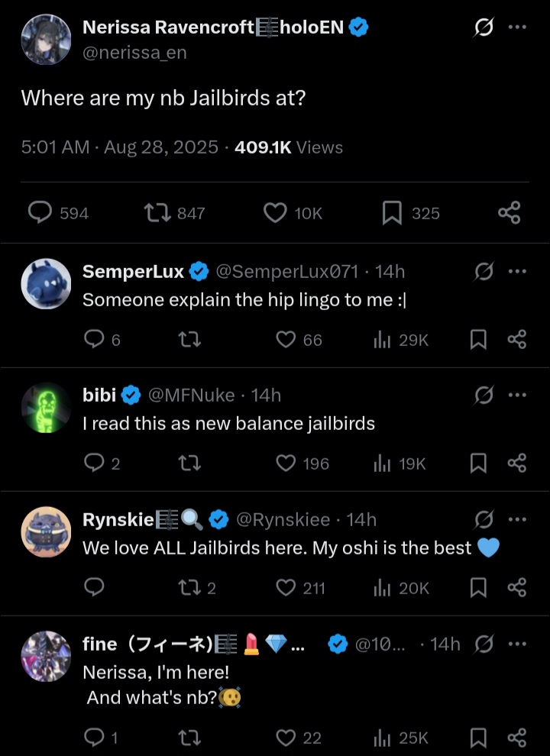Open Grok icon on Nerissa's post

tap(483, 27)
